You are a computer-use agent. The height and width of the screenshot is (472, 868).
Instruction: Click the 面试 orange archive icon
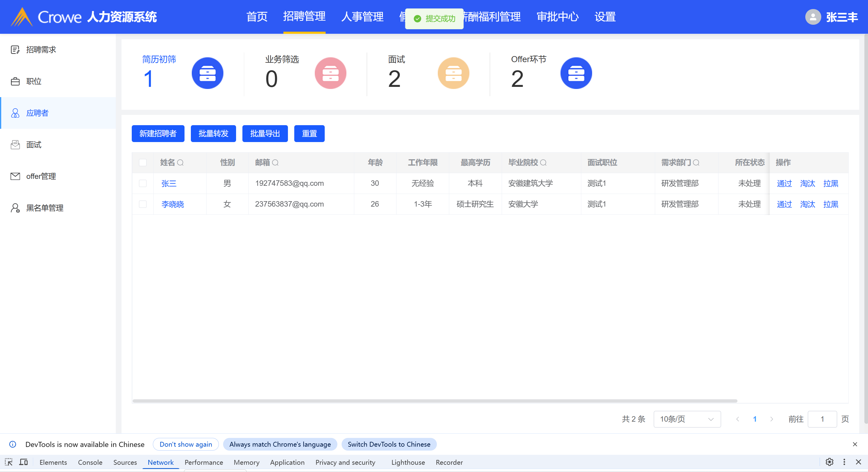tap(453, 73)
